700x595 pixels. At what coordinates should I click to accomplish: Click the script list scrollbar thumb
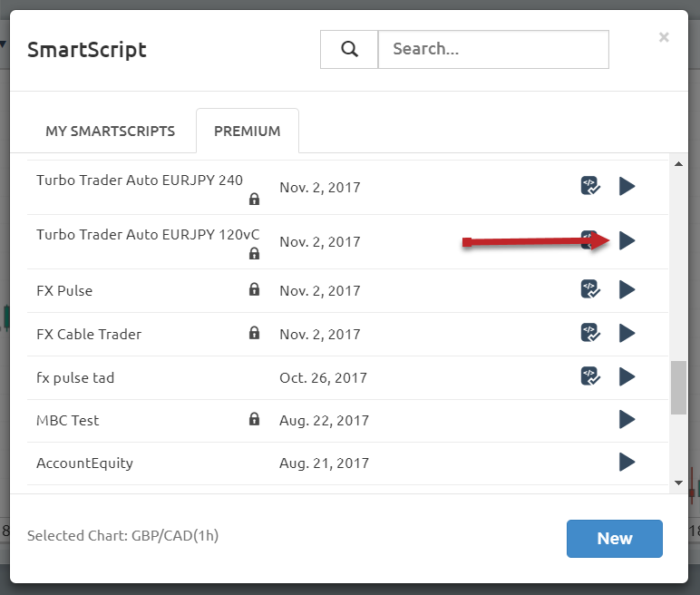click(x=678, y=387)
